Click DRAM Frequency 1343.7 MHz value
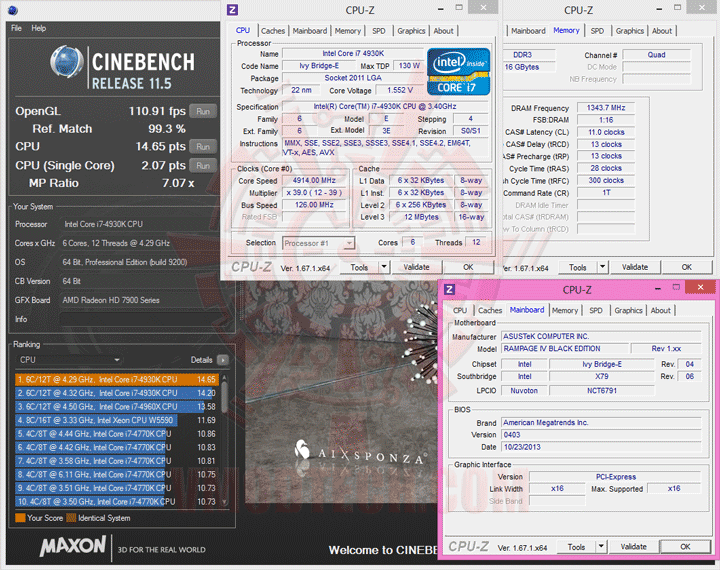 pyautogui.click(x=606, y=107)
